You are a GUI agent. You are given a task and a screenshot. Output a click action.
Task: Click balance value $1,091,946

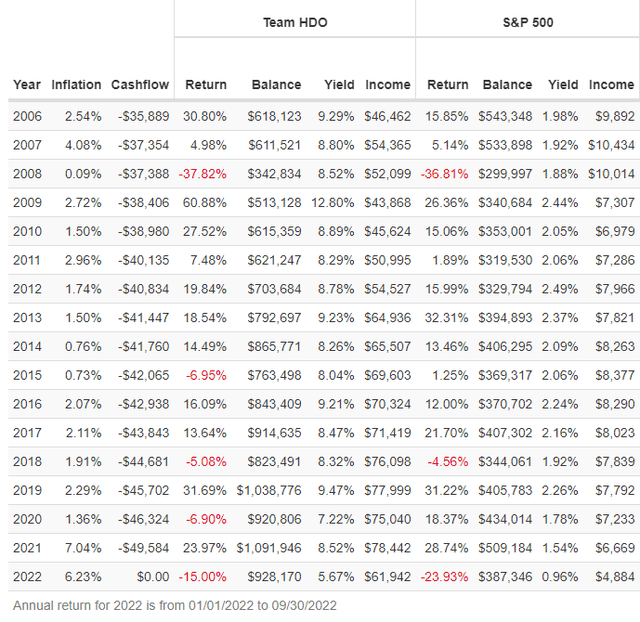point(269,548)
